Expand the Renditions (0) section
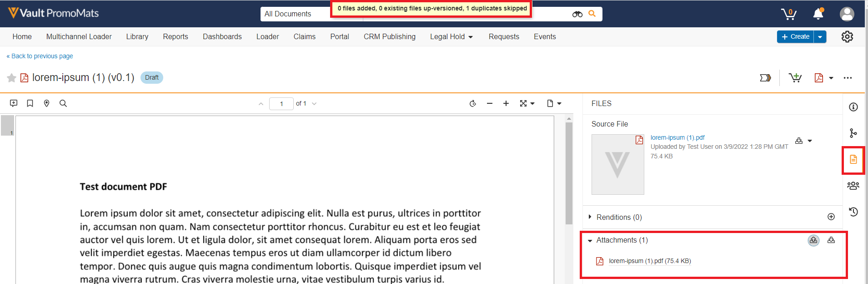This screenshot has height=284, width=868. pos(590,217)
